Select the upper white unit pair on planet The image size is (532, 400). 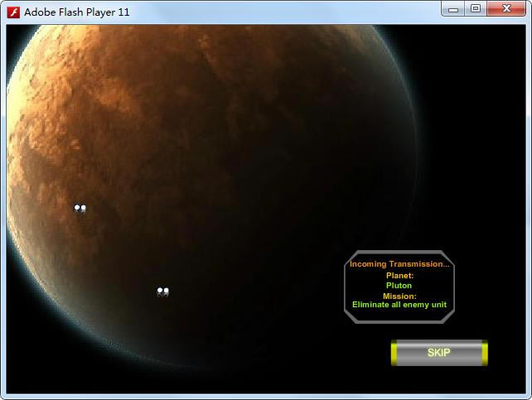coord(80,209)
